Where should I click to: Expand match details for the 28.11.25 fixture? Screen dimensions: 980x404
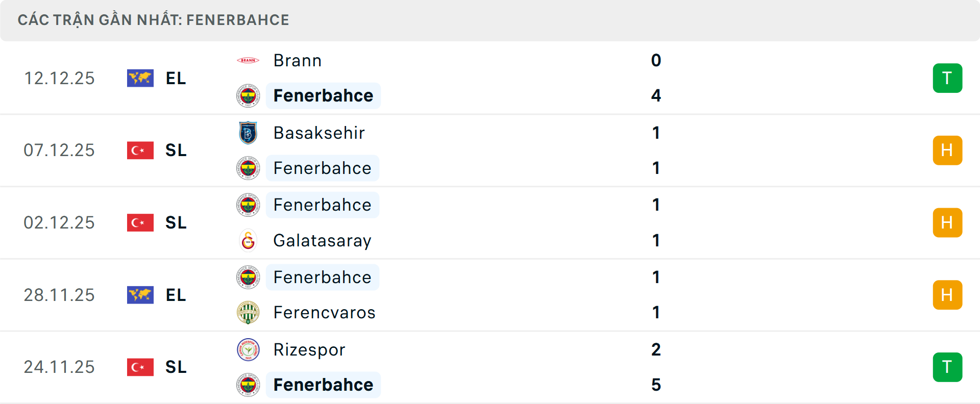pyautogui.click(x=510, y=295)
